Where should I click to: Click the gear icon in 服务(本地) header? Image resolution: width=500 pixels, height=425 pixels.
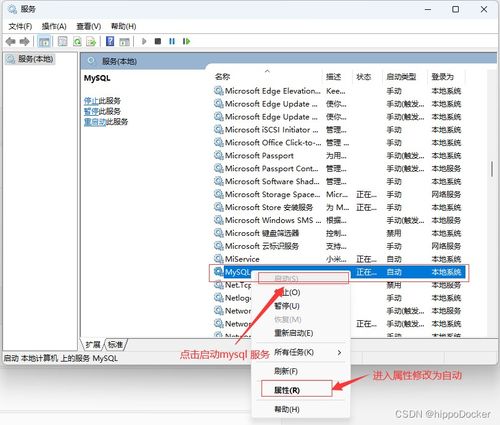91,61
